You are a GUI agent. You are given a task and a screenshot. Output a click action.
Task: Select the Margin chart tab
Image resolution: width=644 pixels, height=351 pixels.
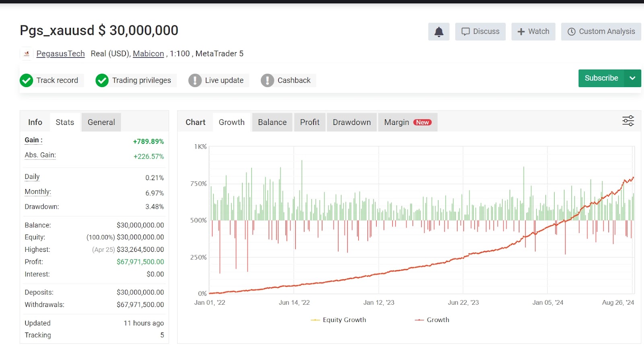(x=408, y=122)
